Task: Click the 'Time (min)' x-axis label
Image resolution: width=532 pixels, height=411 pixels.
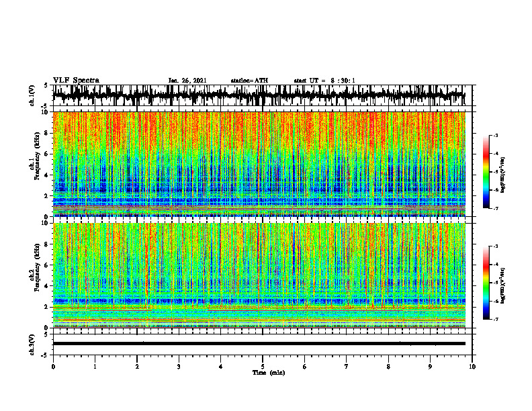Action: coord(269,373)
